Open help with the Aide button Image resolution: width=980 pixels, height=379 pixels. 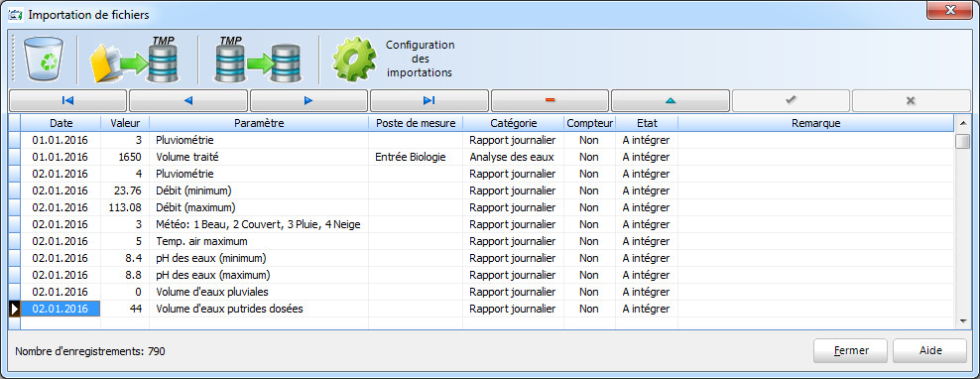click(930, 351)
